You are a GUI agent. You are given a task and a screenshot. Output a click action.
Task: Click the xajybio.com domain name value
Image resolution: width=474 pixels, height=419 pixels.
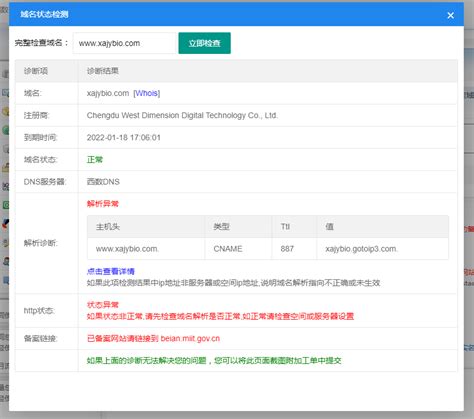click(x=108, y=93)
